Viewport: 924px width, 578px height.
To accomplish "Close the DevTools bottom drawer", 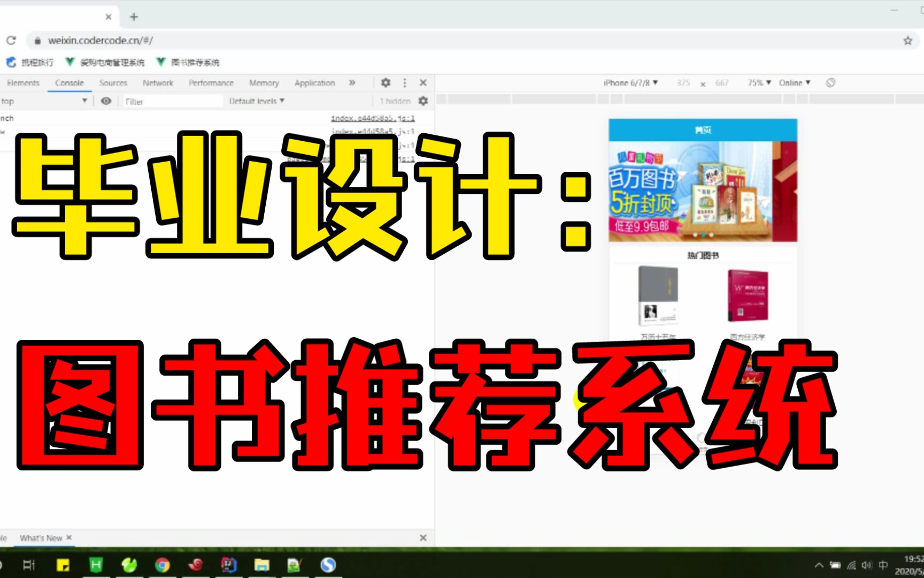I will click(x=423, y=538).
